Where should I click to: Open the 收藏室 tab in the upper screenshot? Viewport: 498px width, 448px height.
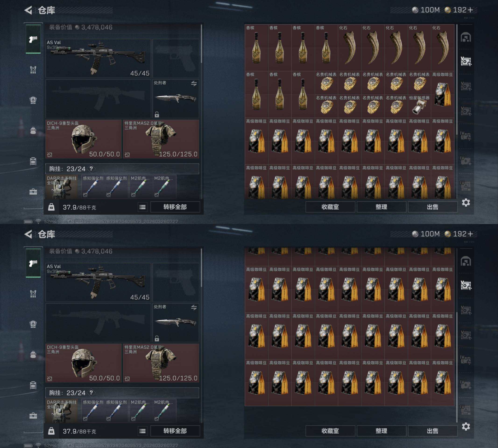pyautogui.click(x=330, y=207)
